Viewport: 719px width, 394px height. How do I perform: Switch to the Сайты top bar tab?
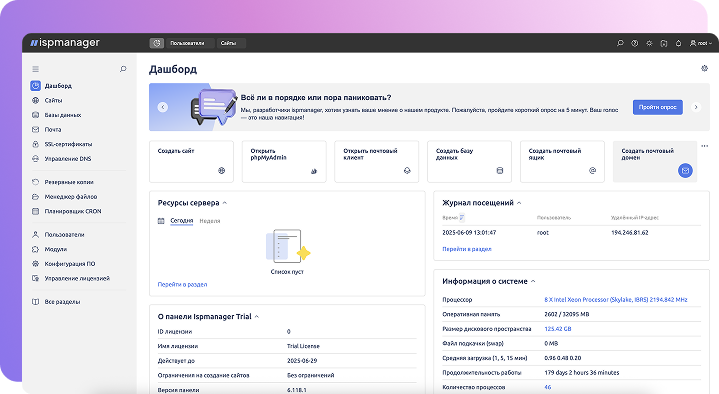click(231, 43)
